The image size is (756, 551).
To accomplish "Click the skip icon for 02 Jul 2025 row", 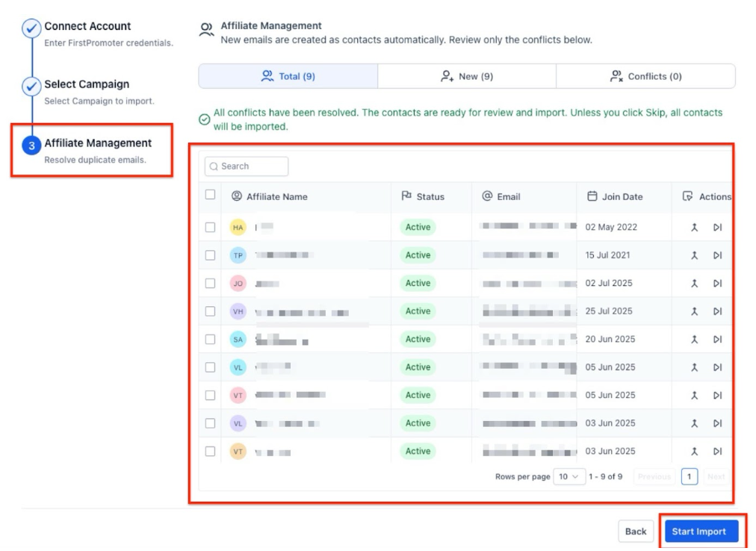I will [717, 284].
